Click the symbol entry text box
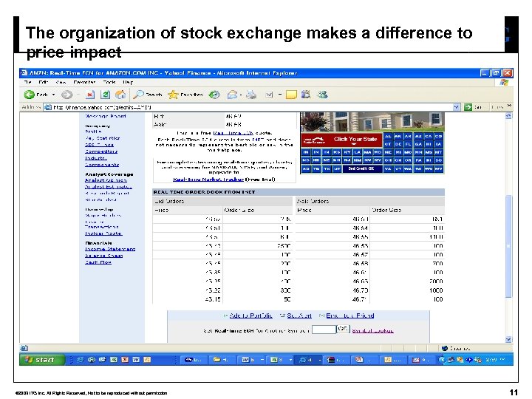The height and width of the screenshot is (399, 532). pos(324,330)
